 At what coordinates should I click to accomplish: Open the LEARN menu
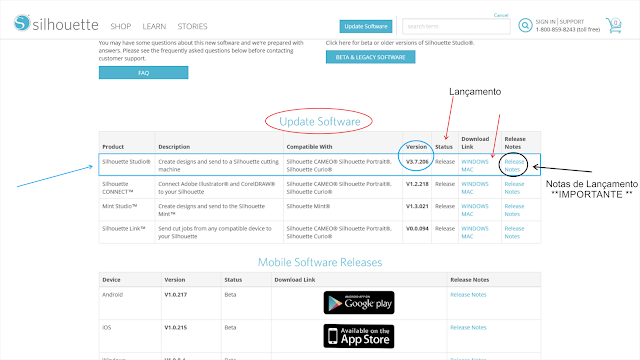(x=154, y=27)
